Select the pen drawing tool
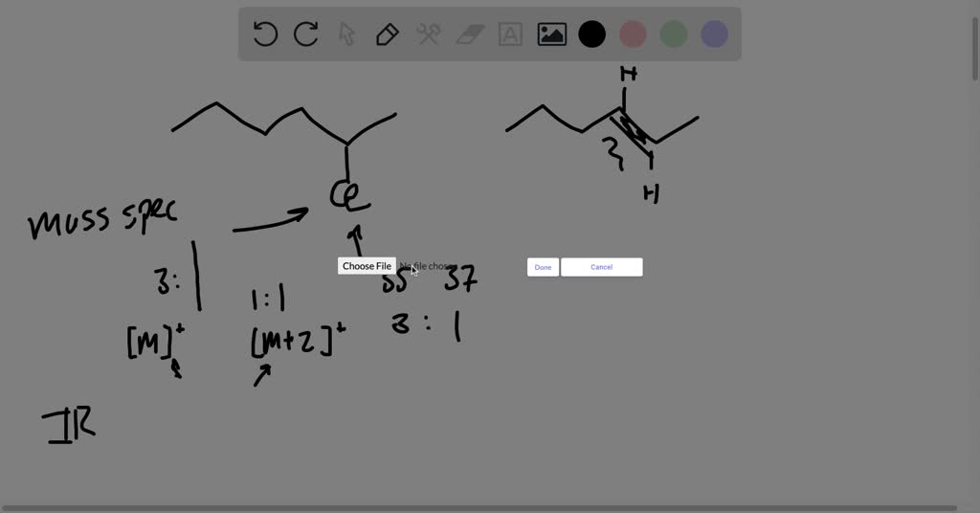 tap(388, 34)
